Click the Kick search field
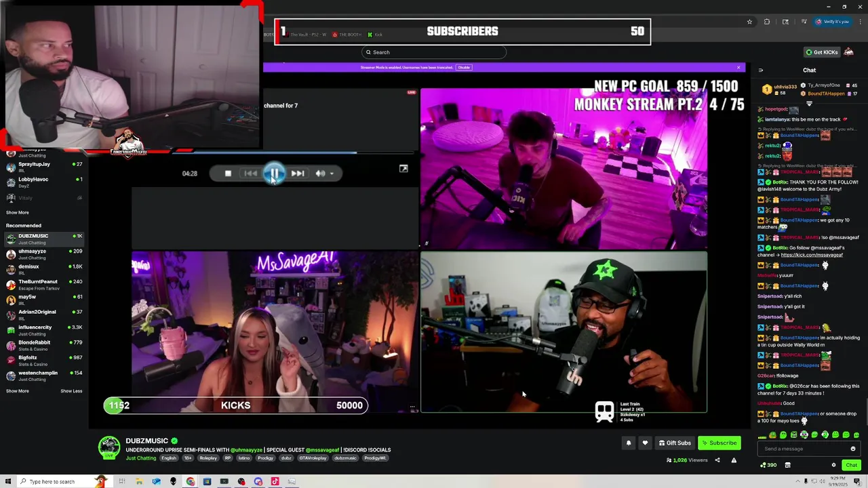 434,52
